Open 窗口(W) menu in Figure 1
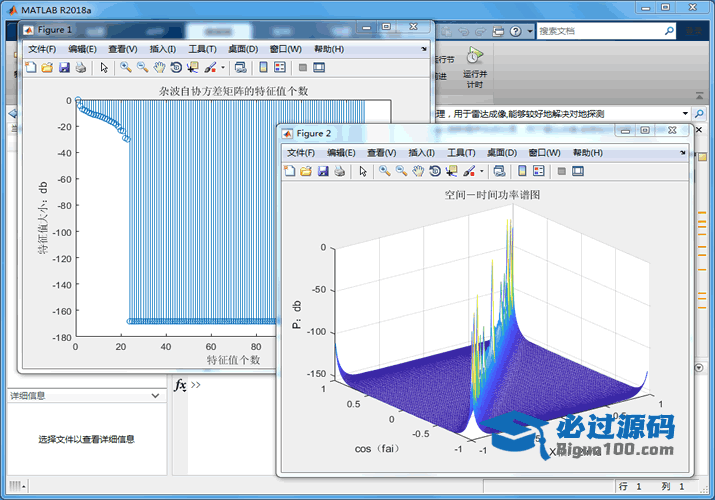715x500 pixels. (x=285, y=49)
